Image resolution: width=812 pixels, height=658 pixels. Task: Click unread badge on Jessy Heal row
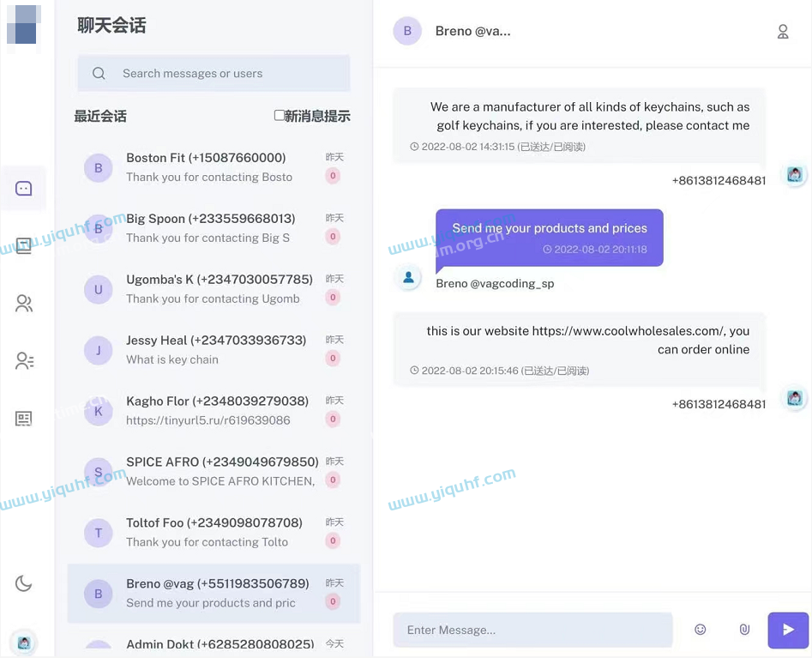point(333,358)
